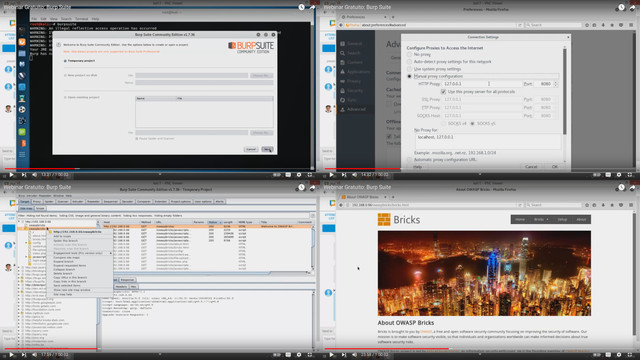Open settings gear on the OWASP Bricks video
This screenshot has width=640, height=360.
coord(619,355)
